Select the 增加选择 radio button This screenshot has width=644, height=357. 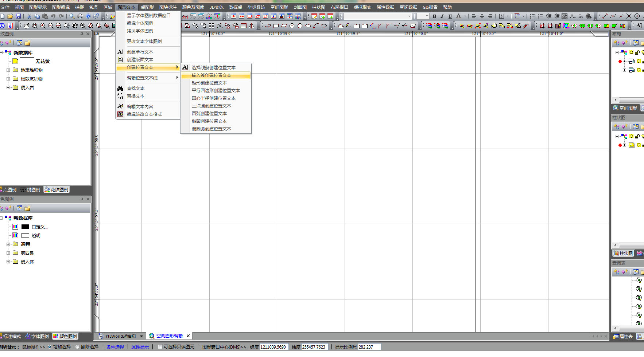(x=50, y=347)
